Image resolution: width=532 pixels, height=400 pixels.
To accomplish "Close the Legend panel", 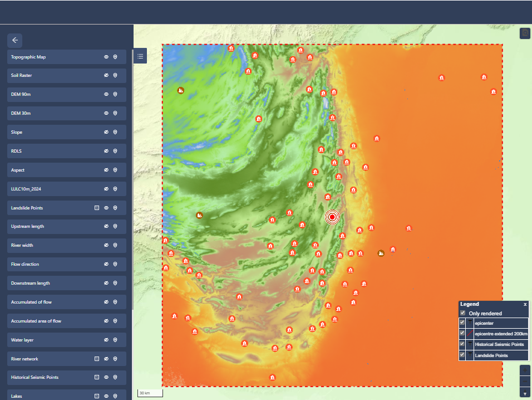I will pyautogui.click(x=525, y=305).
